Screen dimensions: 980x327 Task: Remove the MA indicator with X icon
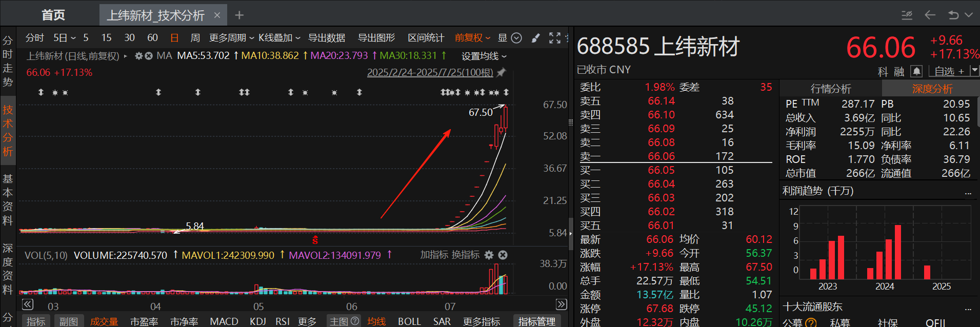(x=149, y=56)
